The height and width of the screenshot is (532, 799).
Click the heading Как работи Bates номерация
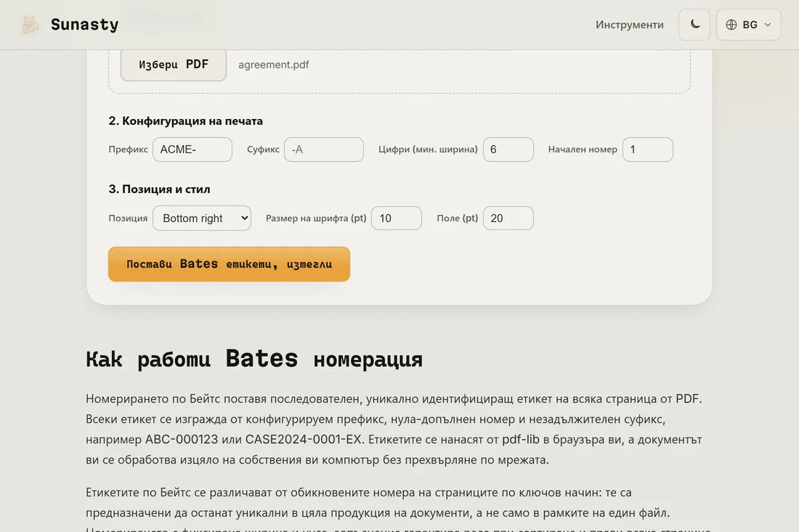coord(254,359)
